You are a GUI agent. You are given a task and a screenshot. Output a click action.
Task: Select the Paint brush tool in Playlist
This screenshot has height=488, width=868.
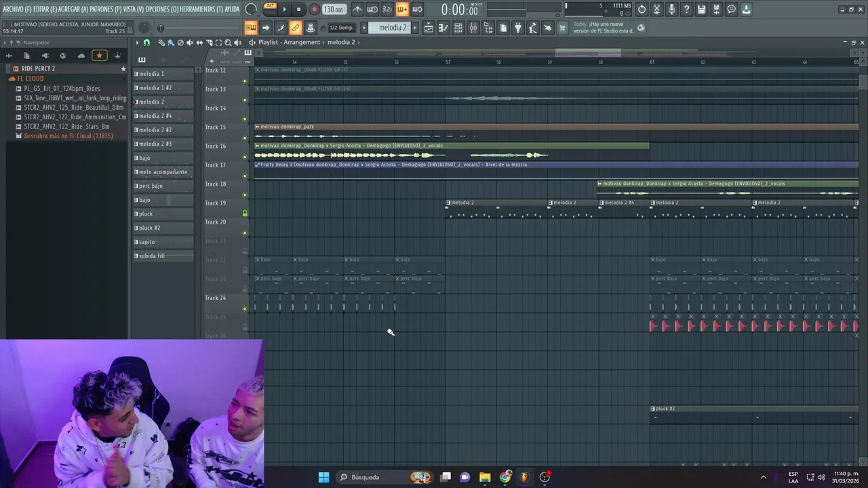[171, 43]
